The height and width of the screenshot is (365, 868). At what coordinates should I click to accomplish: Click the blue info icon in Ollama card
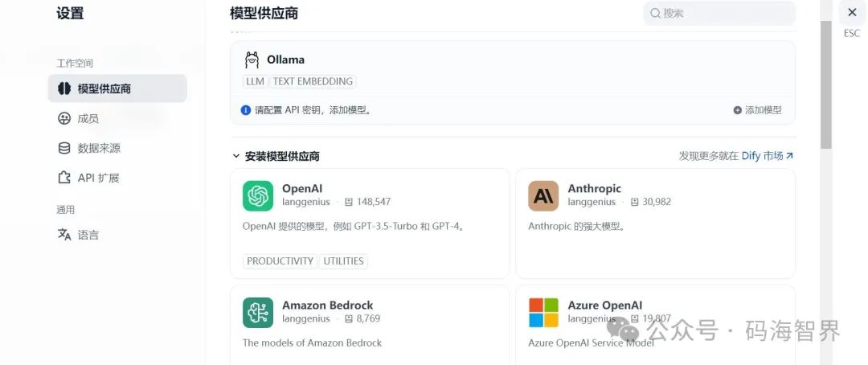click(x=246, y=110)
